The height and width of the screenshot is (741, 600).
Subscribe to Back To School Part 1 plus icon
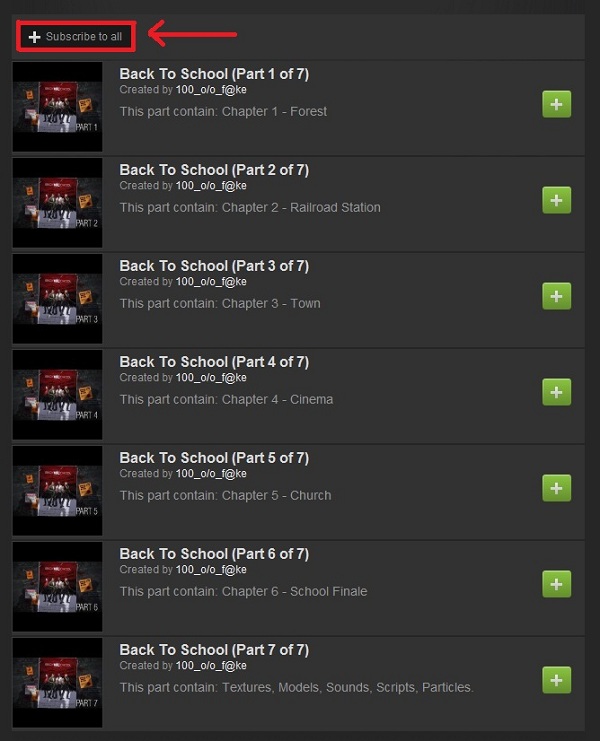pyautogui.click(x=556, y=104)
